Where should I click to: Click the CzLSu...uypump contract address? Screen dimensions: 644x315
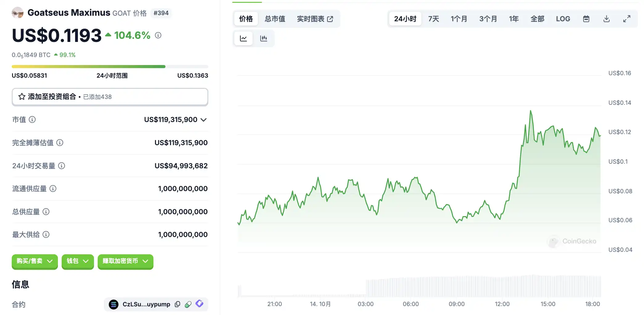click(146, 305)
